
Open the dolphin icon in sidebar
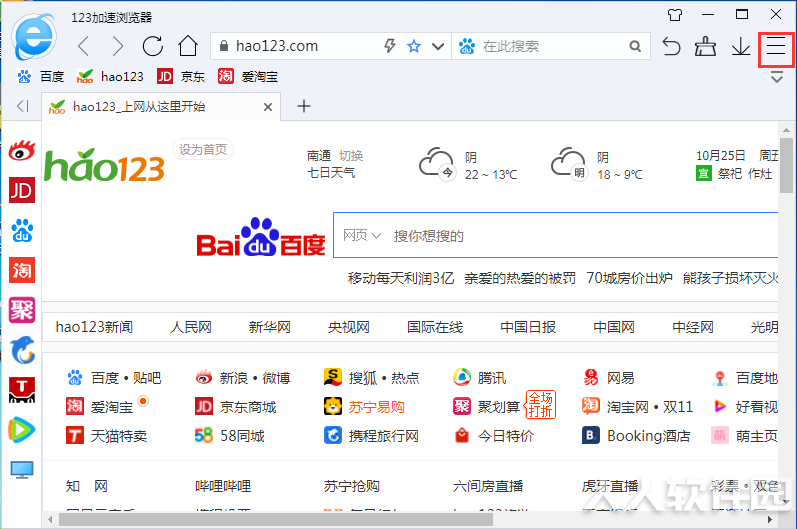[22, 350]
